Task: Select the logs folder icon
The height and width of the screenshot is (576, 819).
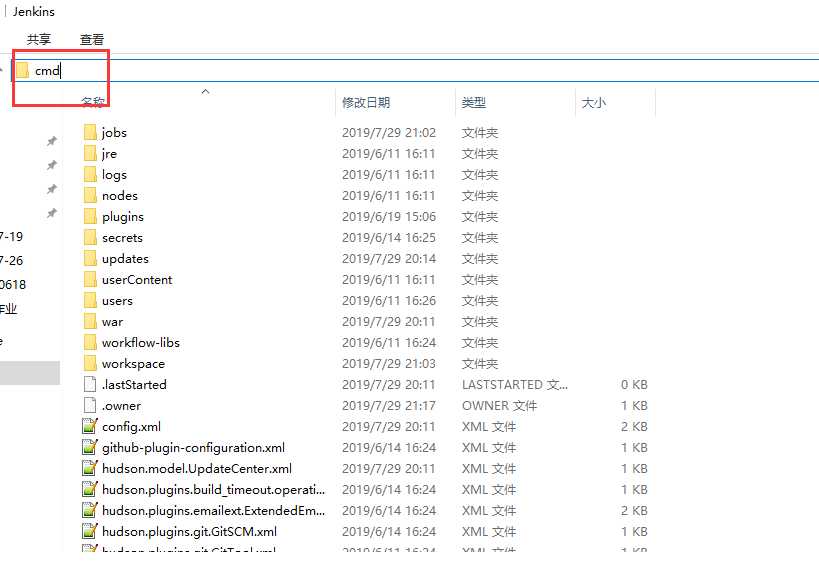Action: point(90,174)
